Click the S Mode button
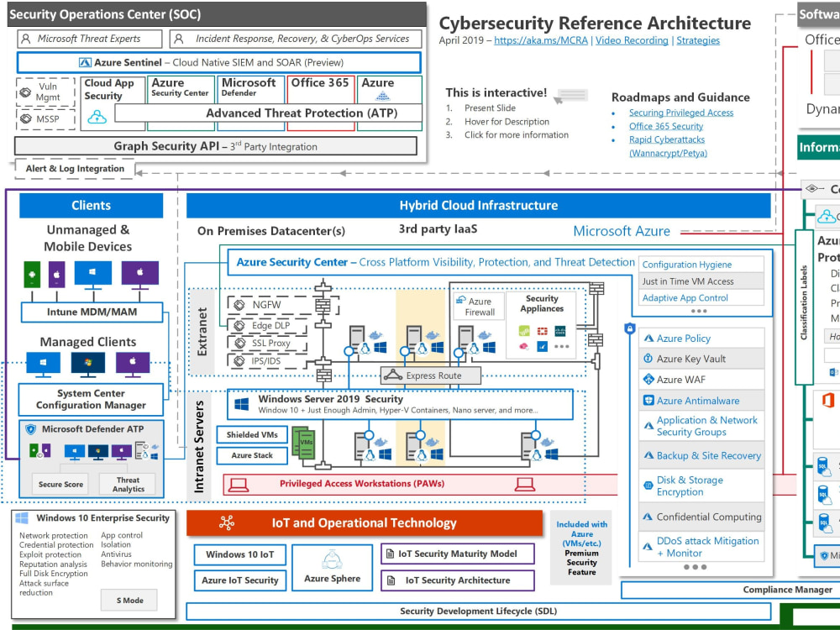Viewport: 840px width, 630px height. click(x=129, y=601)
